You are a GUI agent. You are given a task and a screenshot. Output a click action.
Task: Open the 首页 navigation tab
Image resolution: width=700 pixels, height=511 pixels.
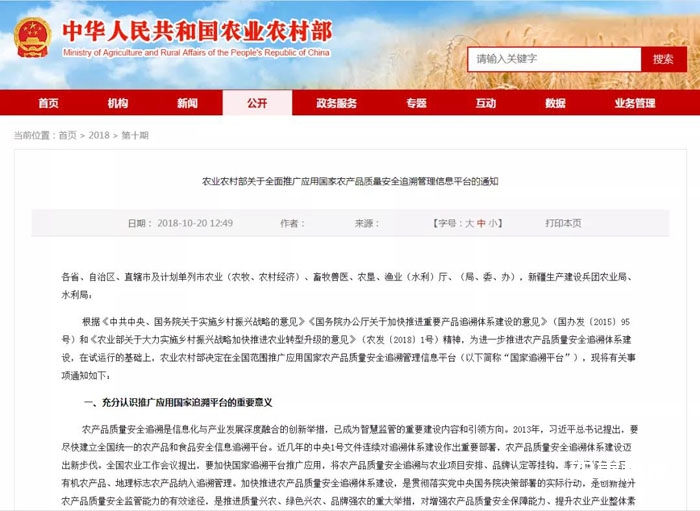pos(48,103)
